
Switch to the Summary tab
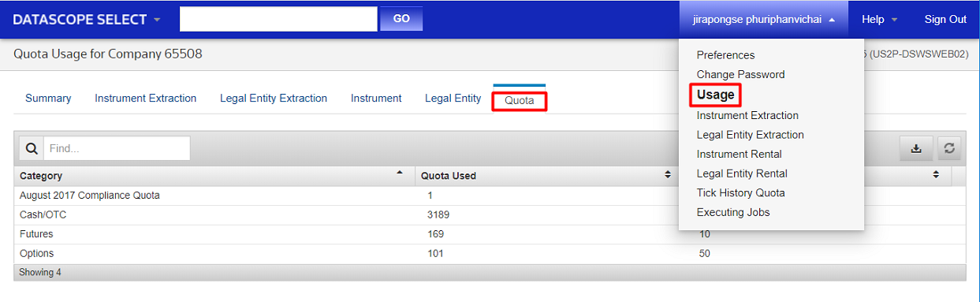(48, 99)
